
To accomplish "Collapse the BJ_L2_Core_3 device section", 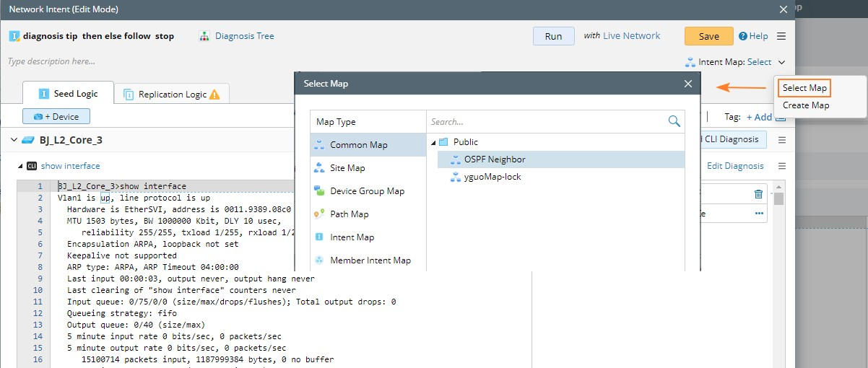I will 14,140.
